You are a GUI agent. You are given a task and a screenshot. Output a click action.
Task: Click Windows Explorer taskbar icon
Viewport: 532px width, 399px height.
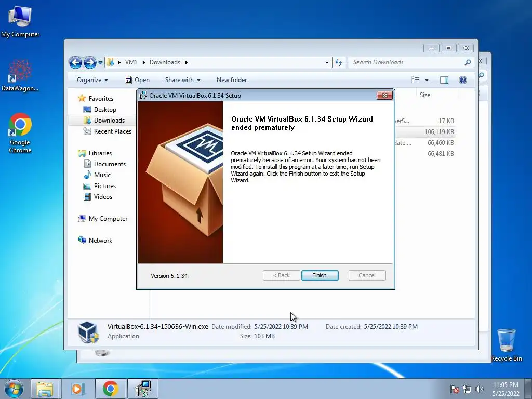[45, 389]
